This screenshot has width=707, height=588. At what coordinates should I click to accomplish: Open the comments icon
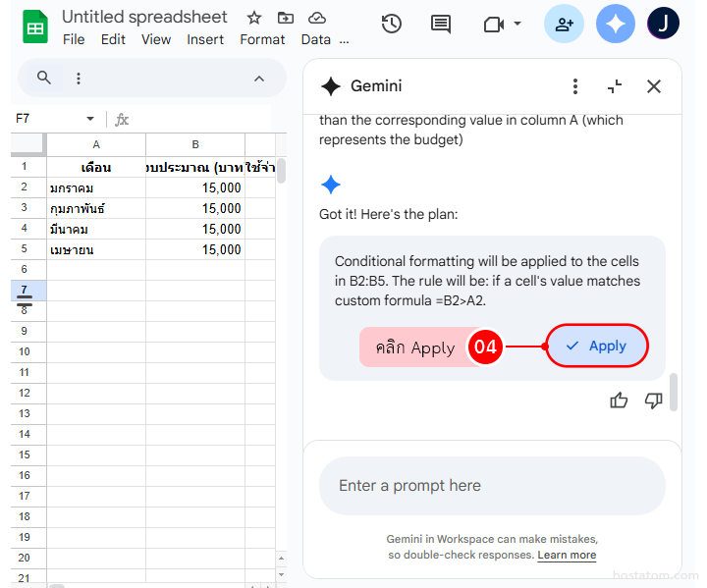(x=441, y=24)
